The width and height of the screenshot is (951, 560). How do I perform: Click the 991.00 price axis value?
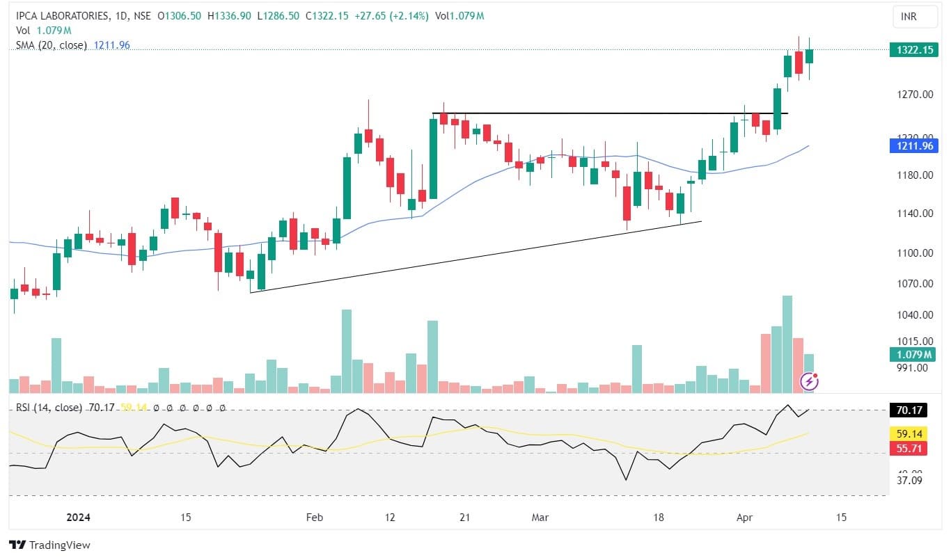pyautogui.click(x=913, y=369)
